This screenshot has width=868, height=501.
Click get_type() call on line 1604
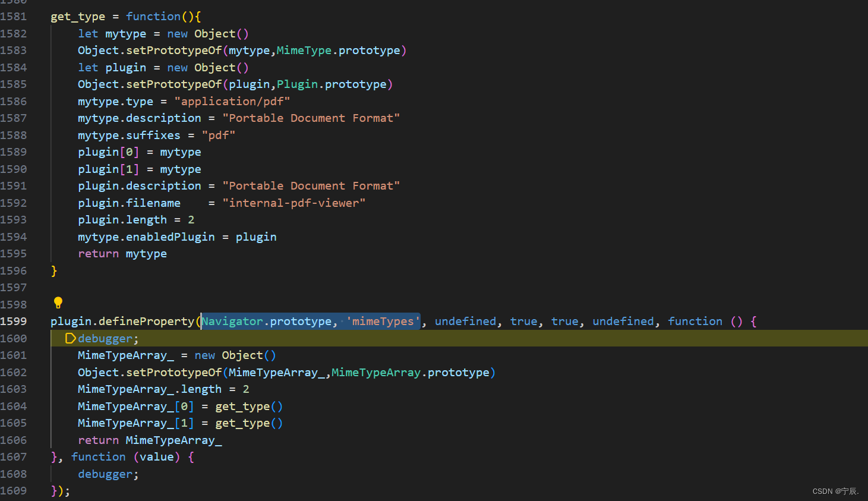249,407
